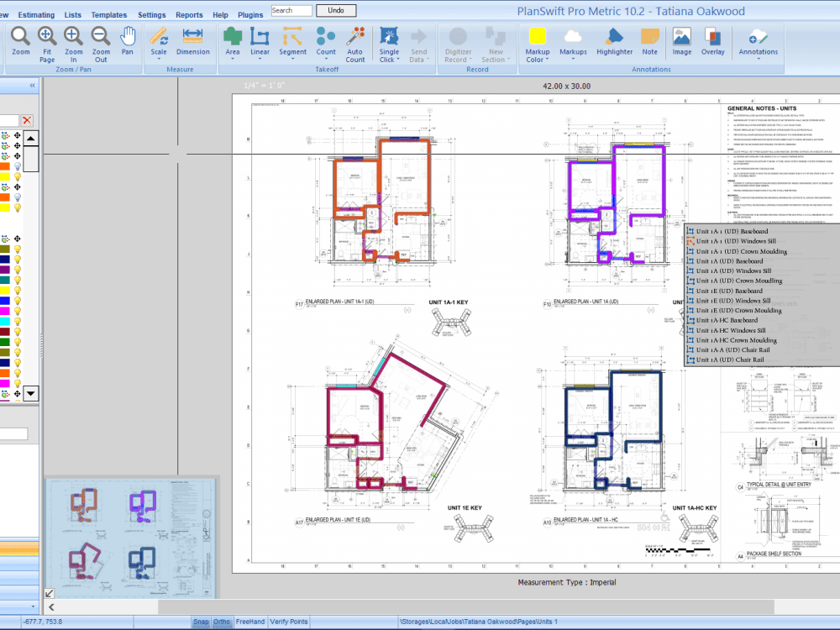The image size is (840, 630).
Task: Click the arrow icon below the preview thumbnail
Action: click(x=50, y=593)
